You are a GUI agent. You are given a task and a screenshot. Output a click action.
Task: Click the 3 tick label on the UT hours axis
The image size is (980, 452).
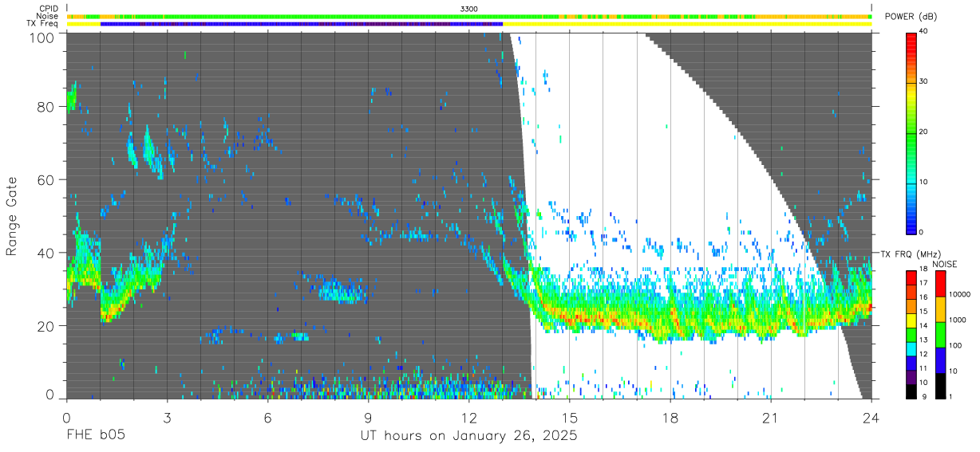(168, 417)
